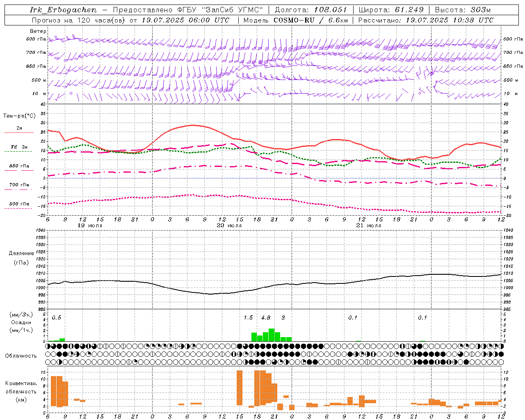
Task: Click the Осадки panel label
Action: 21,322
